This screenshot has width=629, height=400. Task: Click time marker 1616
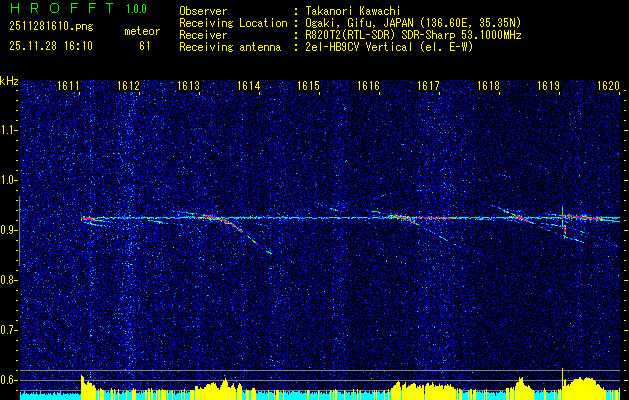pos(368,85)
